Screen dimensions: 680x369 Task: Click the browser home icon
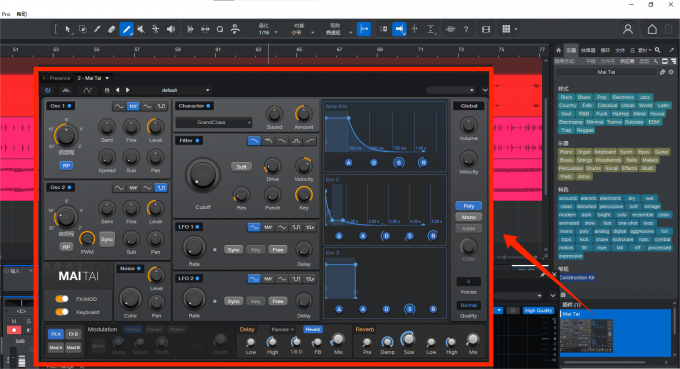coord(558,50)
